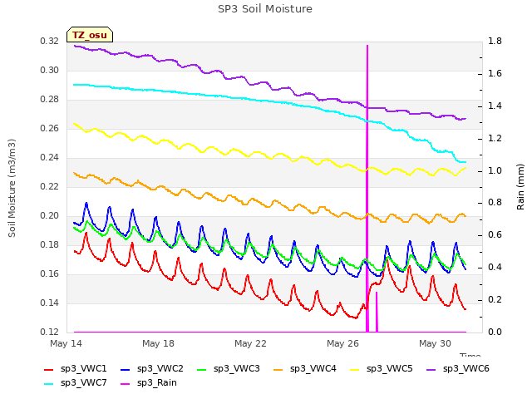Click purple sp3_VWC6 legend color marker

tap(431, 369)
